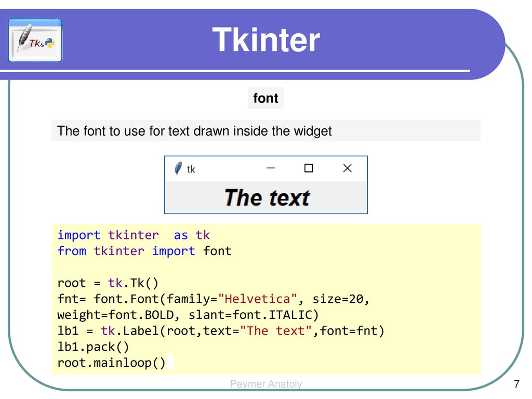Click the 'Peymer Anatoly' footer text

(x=266, y=384)
